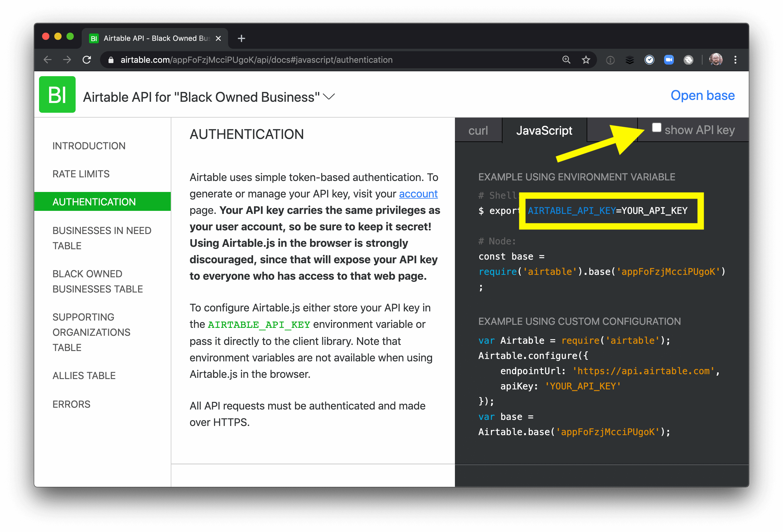This screenshot has height=532, width=783.
Task: Click the extensions/layers stack icon
Action: [631, 59]
